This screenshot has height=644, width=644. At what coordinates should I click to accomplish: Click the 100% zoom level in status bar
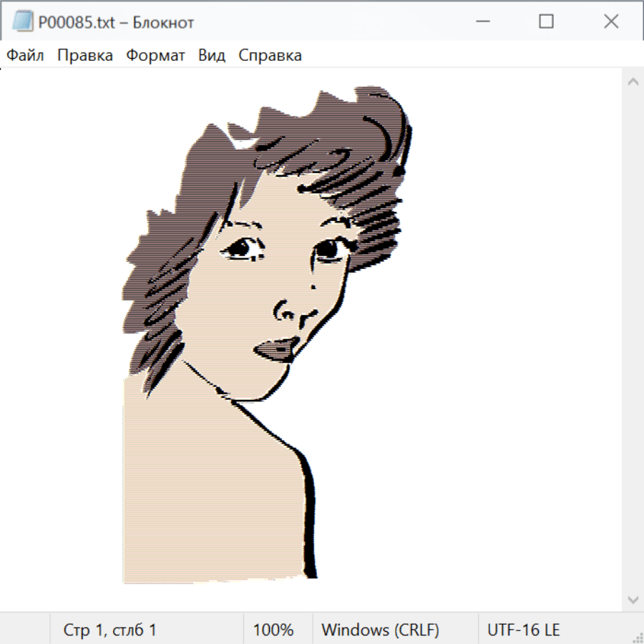click(x=273, y=630)
